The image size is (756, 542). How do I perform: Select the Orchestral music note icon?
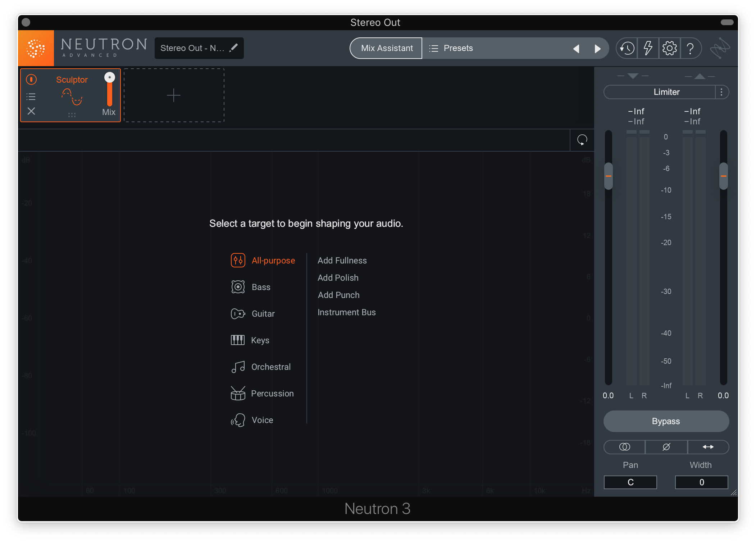238,367
